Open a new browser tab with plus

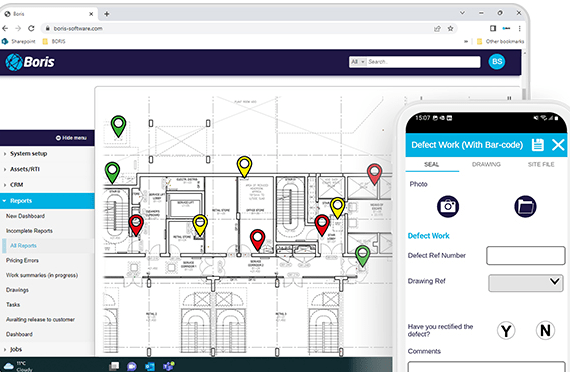(x=107, y=14)
